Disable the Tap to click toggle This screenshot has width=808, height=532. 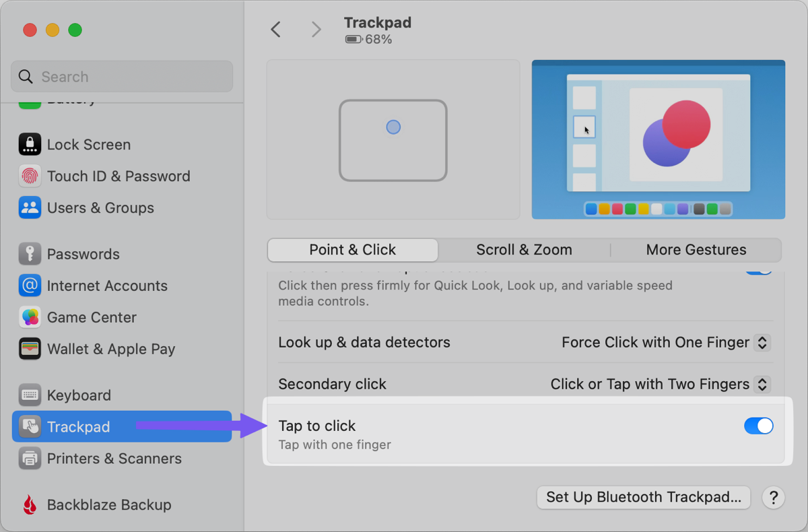click(758, 426)
